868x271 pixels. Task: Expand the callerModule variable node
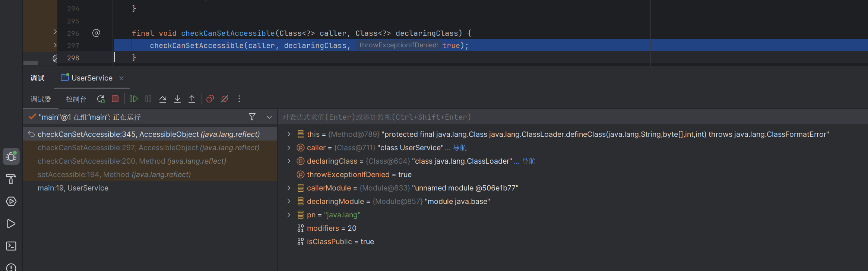pyautogui.click(x=289, y=188)
